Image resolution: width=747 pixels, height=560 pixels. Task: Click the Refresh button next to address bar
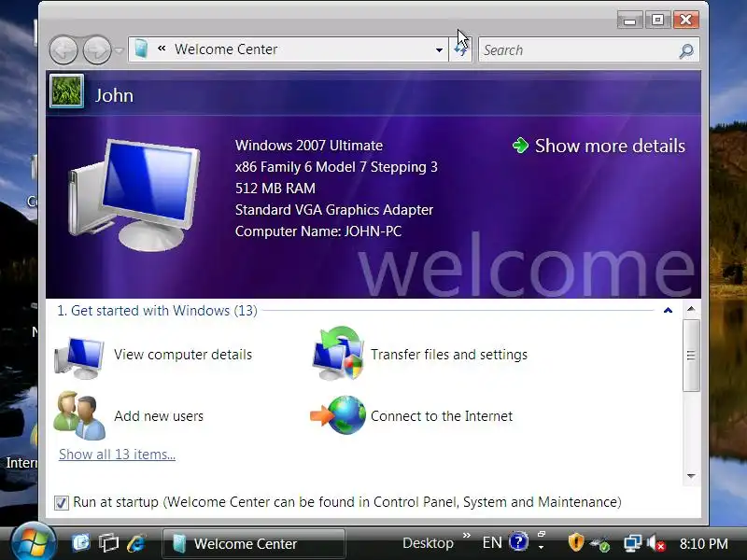(x=460, y=50)
